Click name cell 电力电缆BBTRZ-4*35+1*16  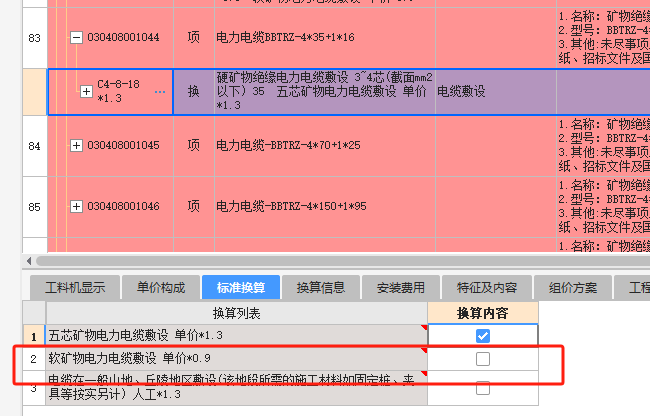[325, 38]
